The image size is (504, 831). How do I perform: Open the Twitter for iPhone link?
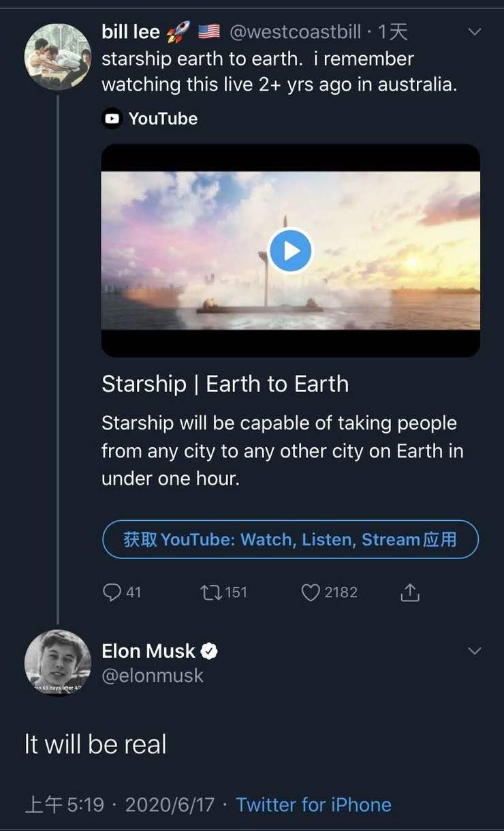point(313,804)
